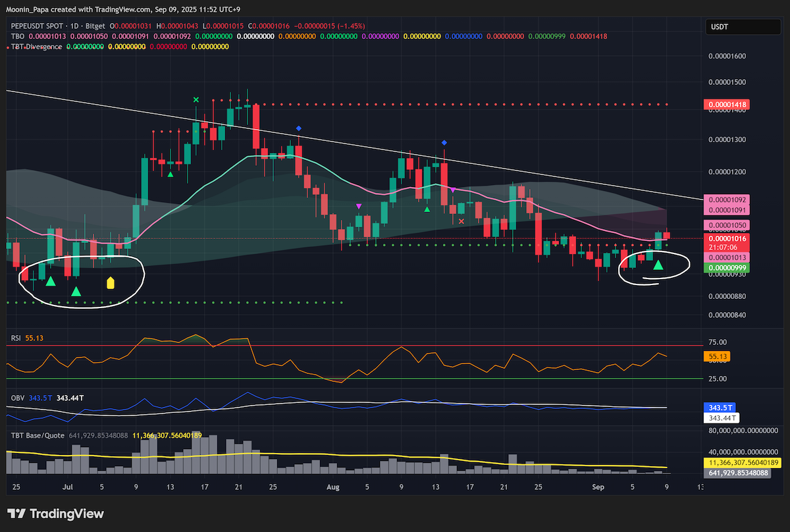Select the PEPEUSDT SPOT symbol title
The image size is (790, 532).
coord(38,25)
